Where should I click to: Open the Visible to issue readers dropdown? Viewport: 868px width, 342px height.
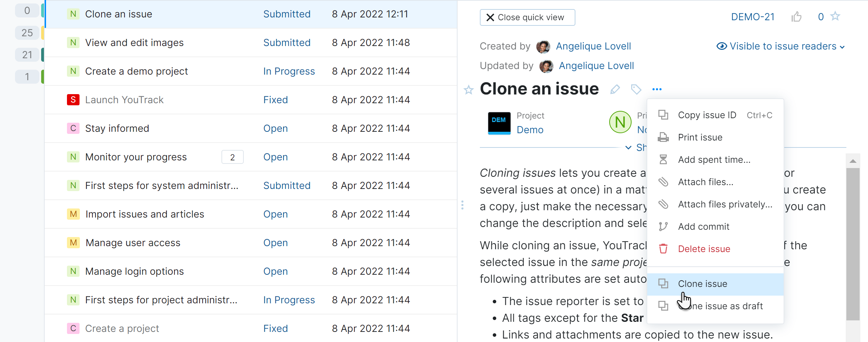(780, 46)
